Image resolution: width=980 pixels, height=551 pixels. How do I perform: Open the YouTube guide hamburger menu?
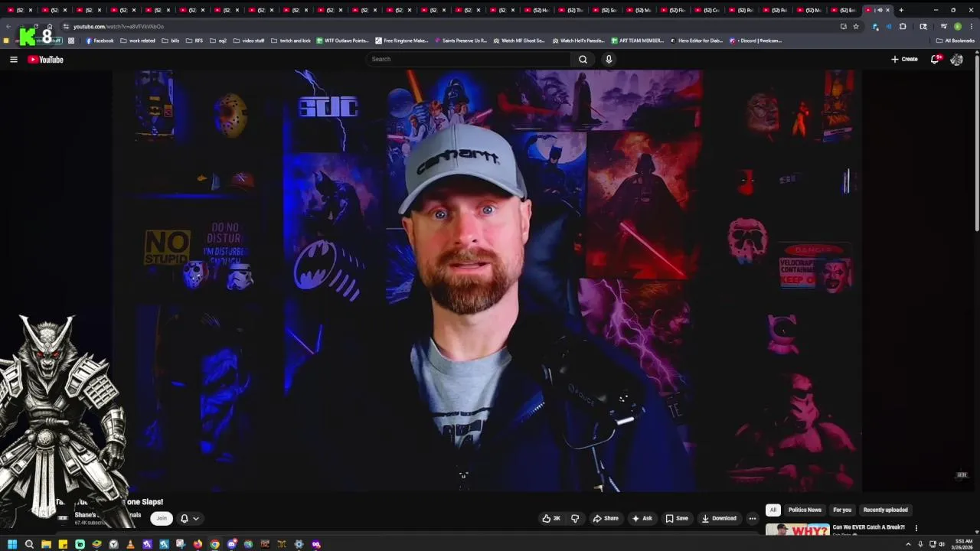(x=14, y=59)
